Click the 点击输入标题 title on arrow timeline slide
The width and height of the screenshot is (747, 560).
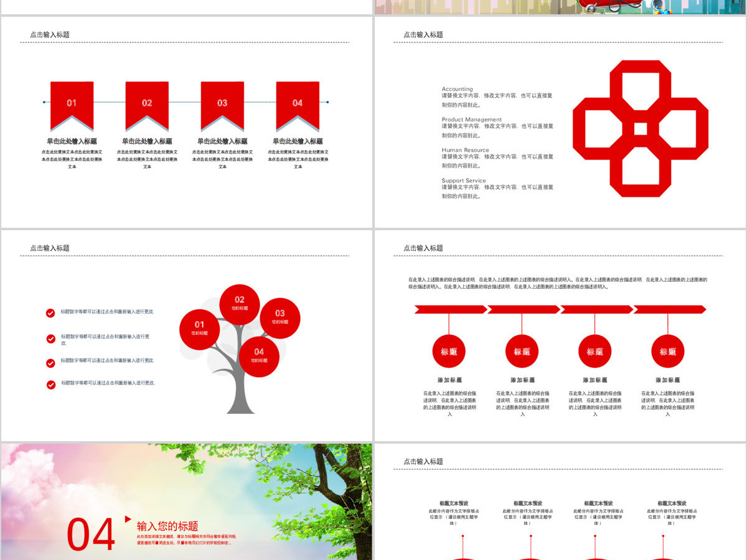click(x=423, y=248)
